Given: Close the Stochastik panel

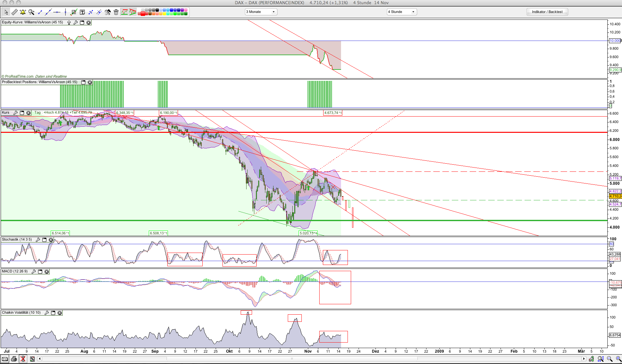Looking at the screenshot, I should point(51,240).
